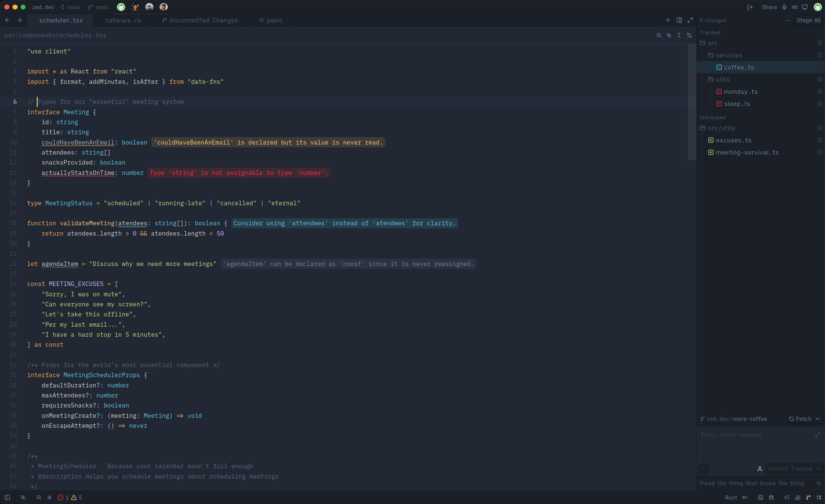Toggle the text selection cursor icon in the toolbar
The width and height of the screenshot is (825, 504).
tap(679, 35)
